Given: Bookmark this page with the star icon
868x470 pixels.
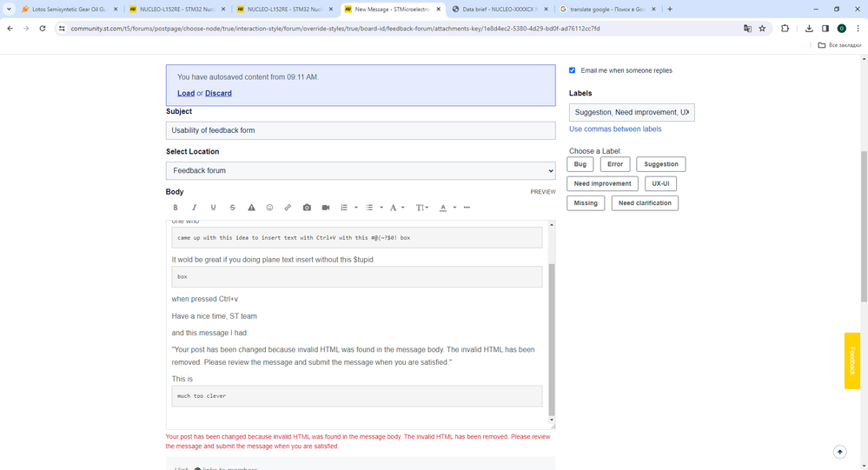Looking at the screenshot, I should 762,28.
